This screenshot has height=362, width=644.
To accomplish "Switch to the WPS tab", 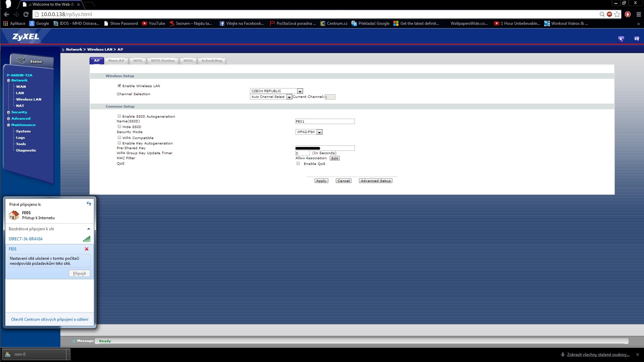I will (138, 61).
